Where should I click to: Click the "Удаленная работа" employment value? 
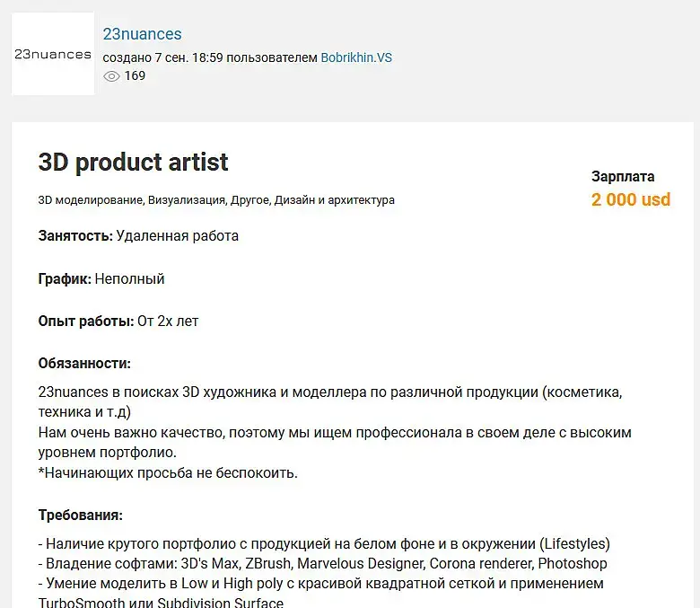pos(178,236)
